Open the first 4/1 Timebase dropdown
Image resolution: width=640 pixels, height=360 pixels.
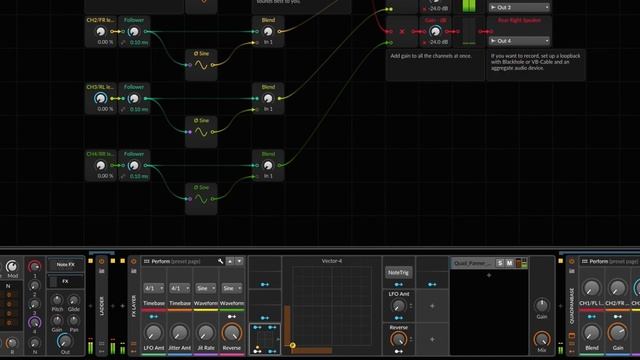[154, 288]
